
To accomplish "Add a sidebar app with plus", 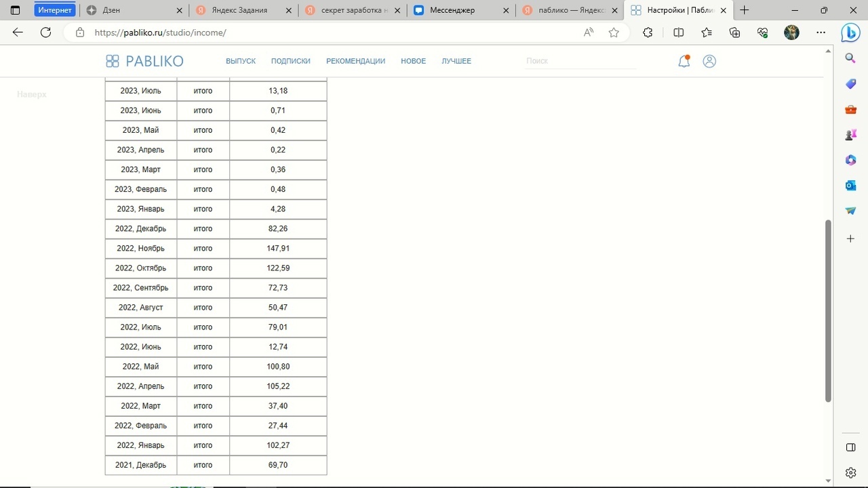I will tap(850, 239).
